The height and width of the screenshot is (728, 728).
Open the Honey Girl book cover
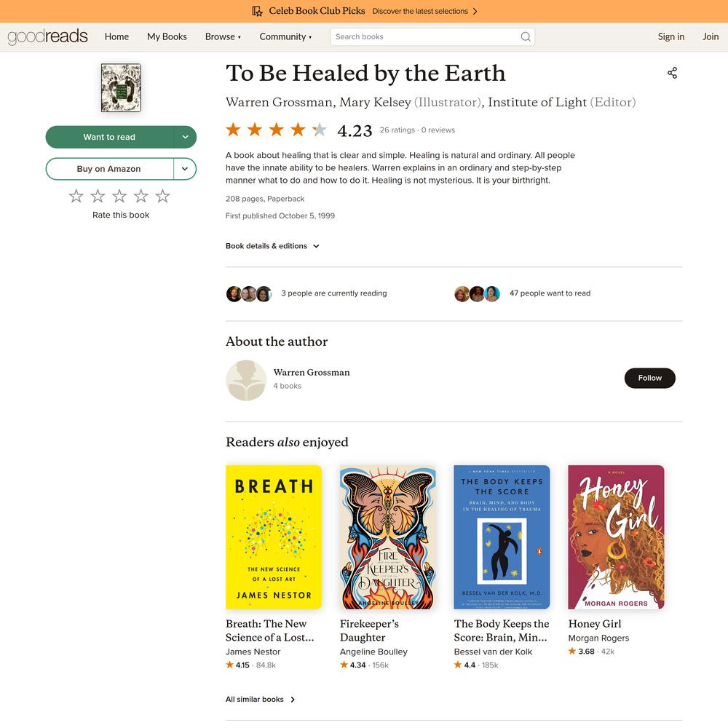point(616,537)
